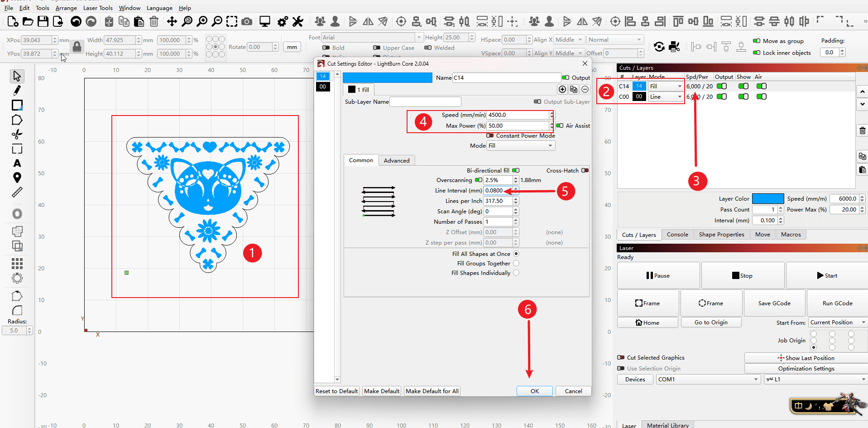Open the Mode dropdown showing Fill
Screen dimensions: 868x428
(x=521, y=145)
